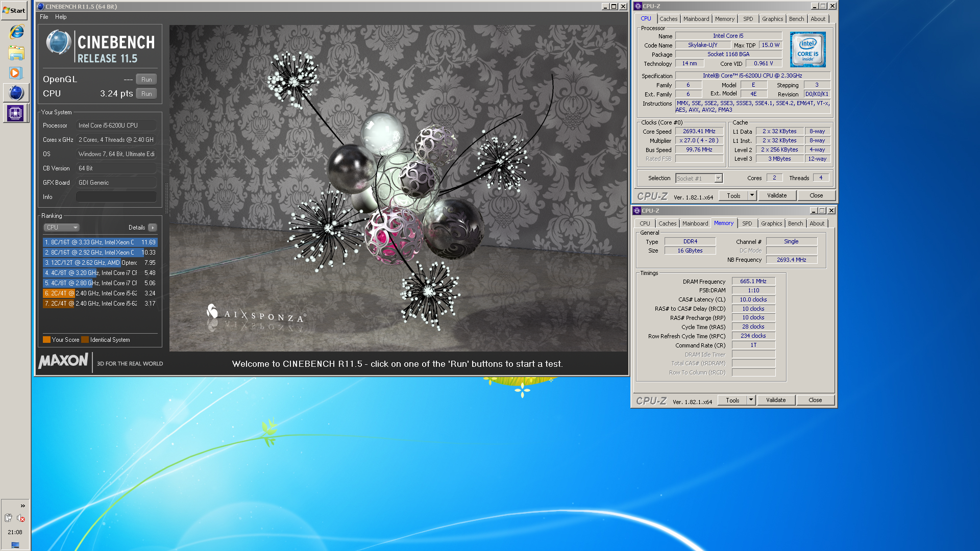Click Validate in bottom CPU-Z
The width and height of the screenshot is (980, 551).
pyautogui.click(x=776, y=400)
